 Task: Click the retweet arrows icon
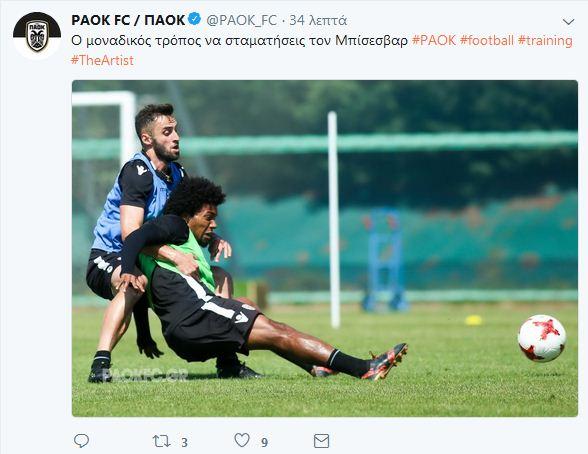(161, 441)
